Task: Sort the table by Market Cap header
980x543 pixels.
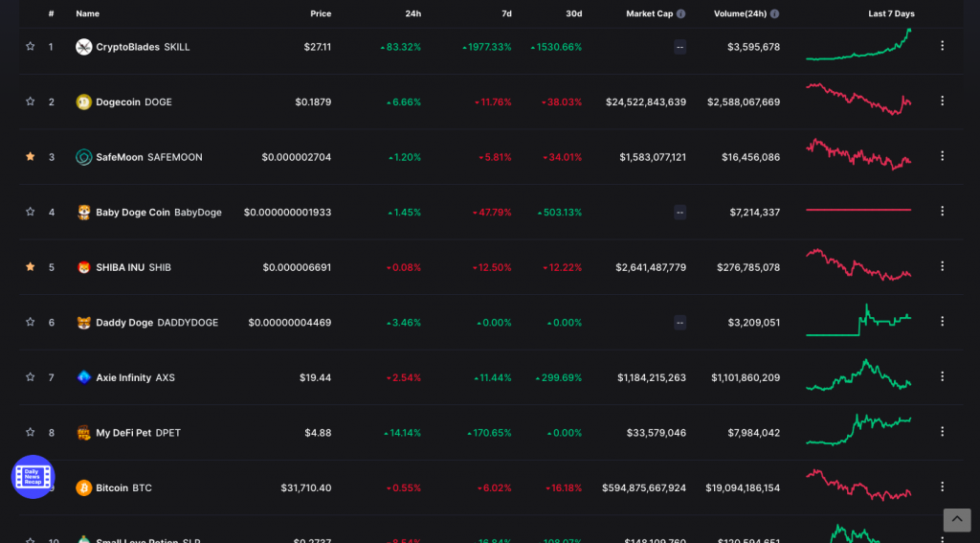Action: pos(650,13)
